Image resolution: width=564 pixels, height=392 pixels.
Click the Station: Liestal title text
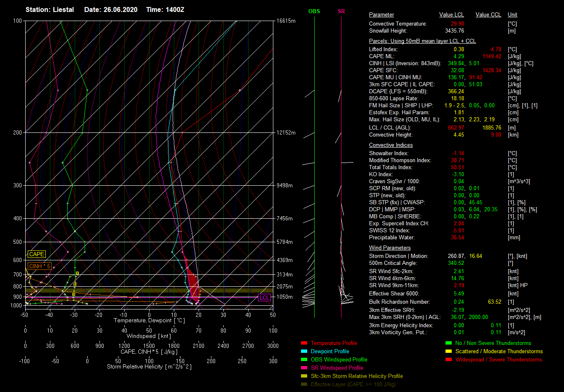[x=50, y=9]
